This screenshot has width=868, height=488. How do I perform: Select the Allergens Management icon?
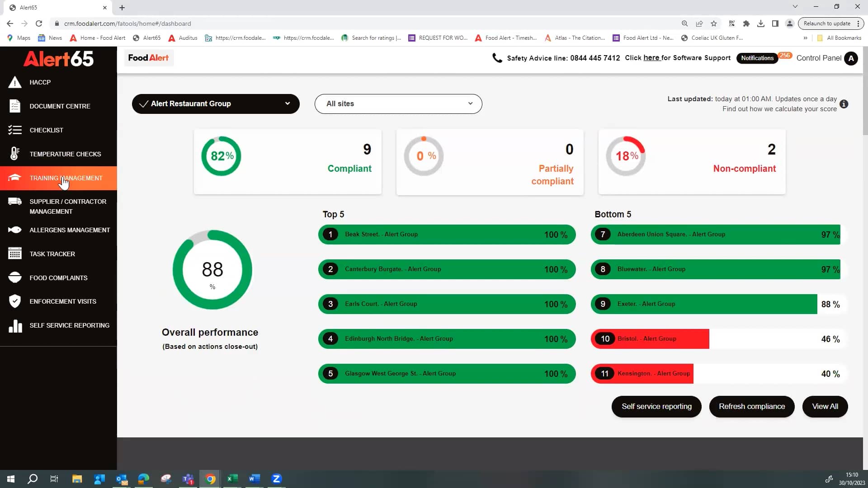15,230
